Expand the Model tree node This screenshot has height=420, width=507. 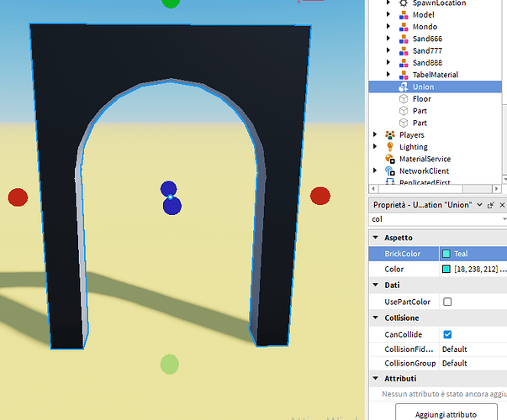tap(388, 14)
